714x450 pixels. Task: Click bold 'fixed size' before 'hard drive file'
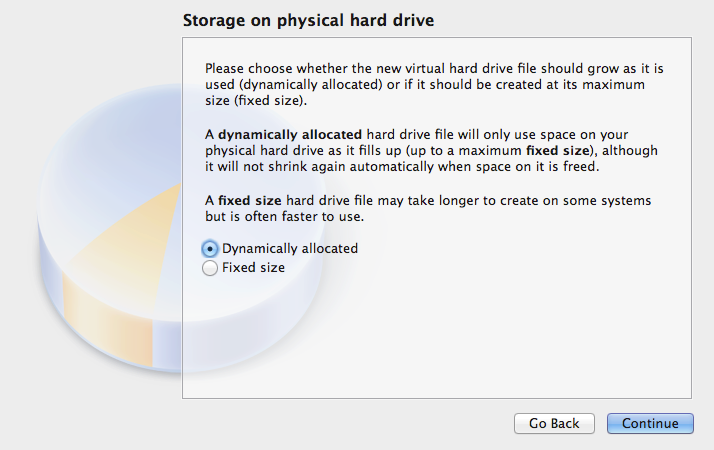[250, 200]
